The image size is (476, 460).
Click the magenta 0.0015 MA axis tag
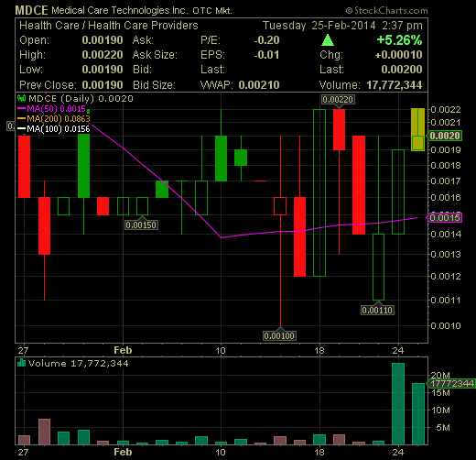point(445,218)
